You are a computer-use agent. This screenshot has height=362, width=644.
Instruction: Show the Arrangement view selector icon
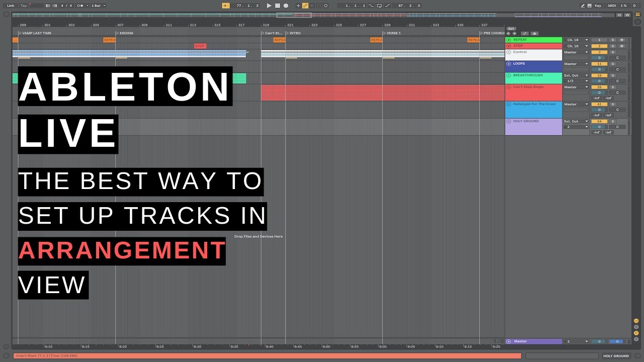pos(637,15)
